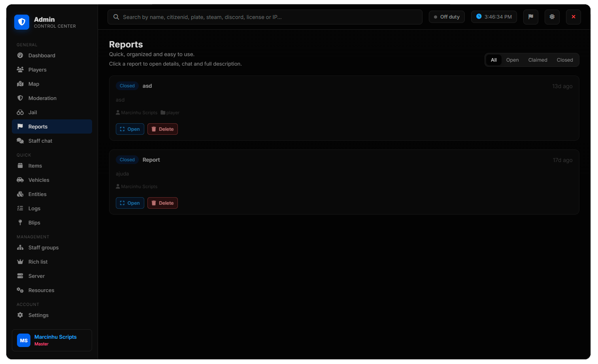Click the Master role label
This screenshot has height=364, width=598.
(42, 344)
